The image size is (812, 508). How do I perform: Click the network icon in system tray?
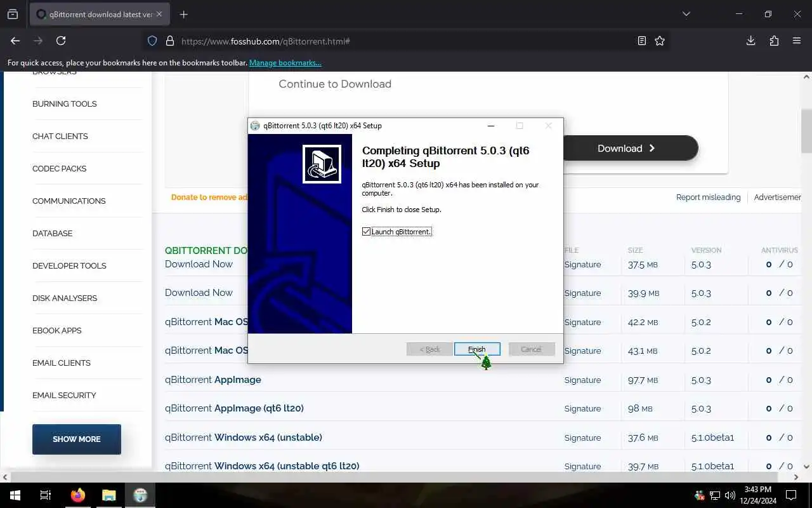click(x=715, y=495)
